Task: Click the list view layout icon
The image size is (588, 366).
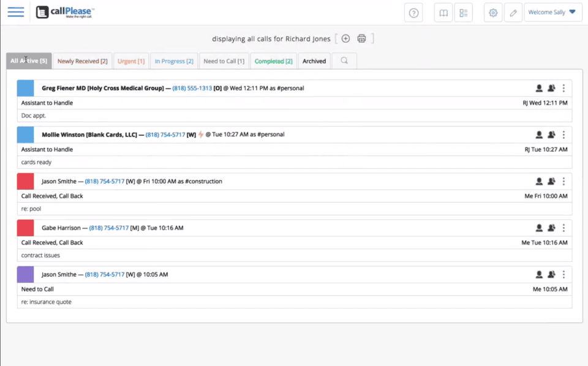Action: coord(464,13)
